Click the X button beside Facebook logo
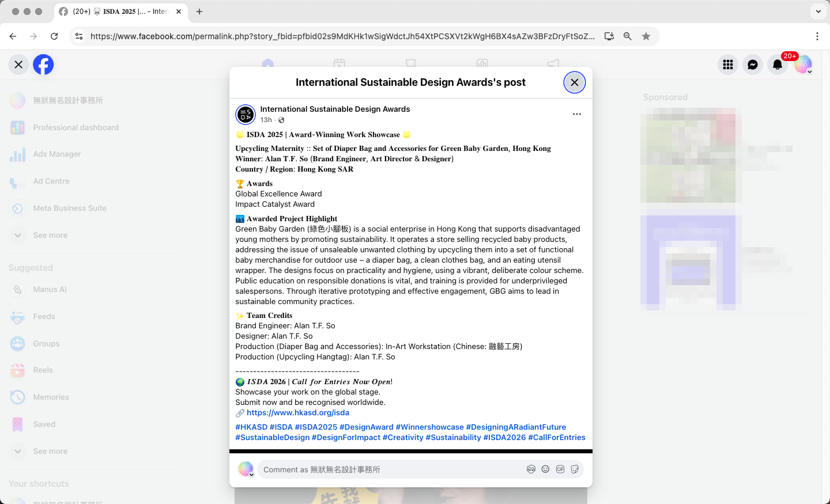 tap(18, 65)
